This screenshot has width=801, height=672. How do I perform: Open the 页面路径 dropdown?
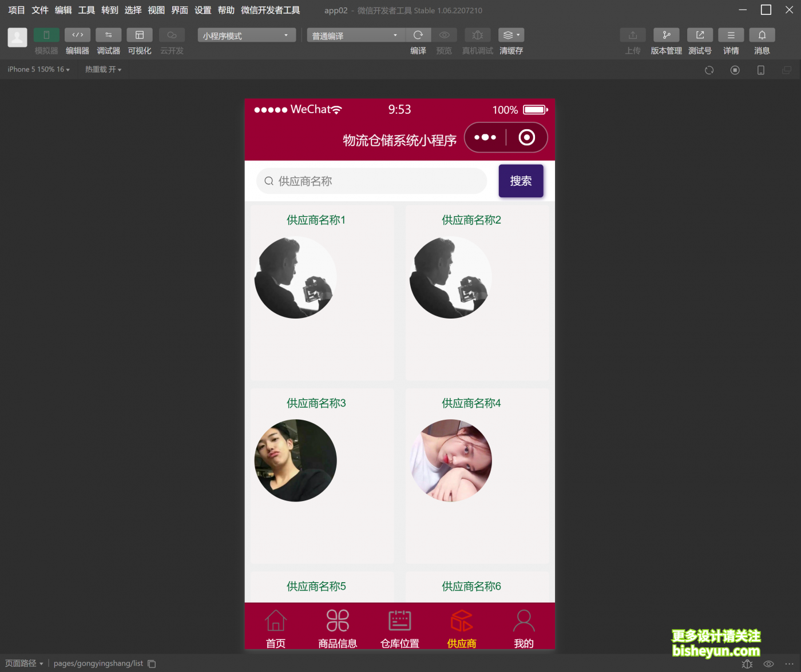24,663
